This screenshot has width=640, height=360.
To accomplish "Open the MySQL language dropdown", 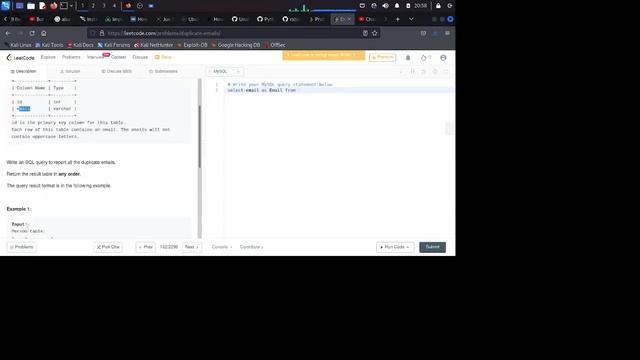I will (x=224, y=71).
